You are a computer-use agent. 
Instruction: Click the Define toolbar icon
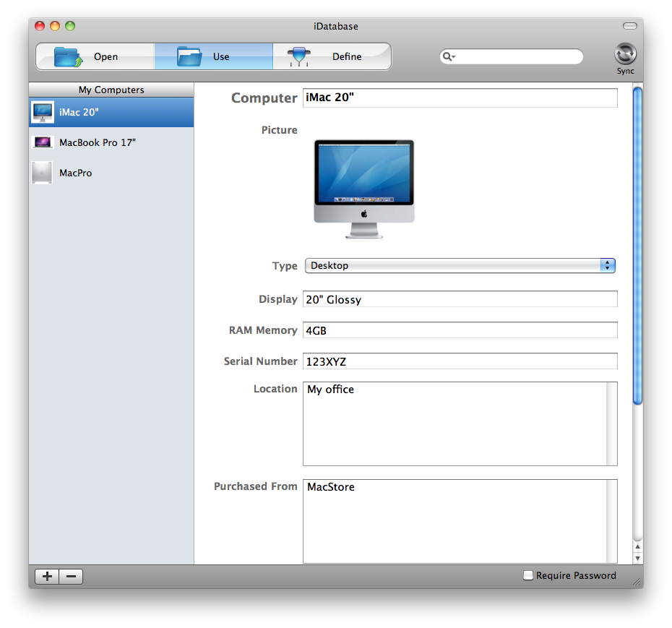tap(298, 56)
